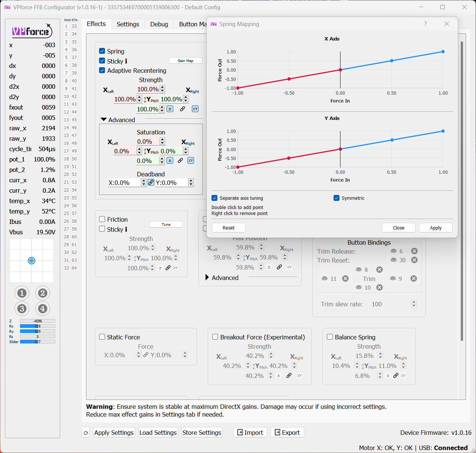The image size is (476, 453).
Task: Click button icon for Trim Release binding
Action: pyautogui.click(x=394, y=251)
